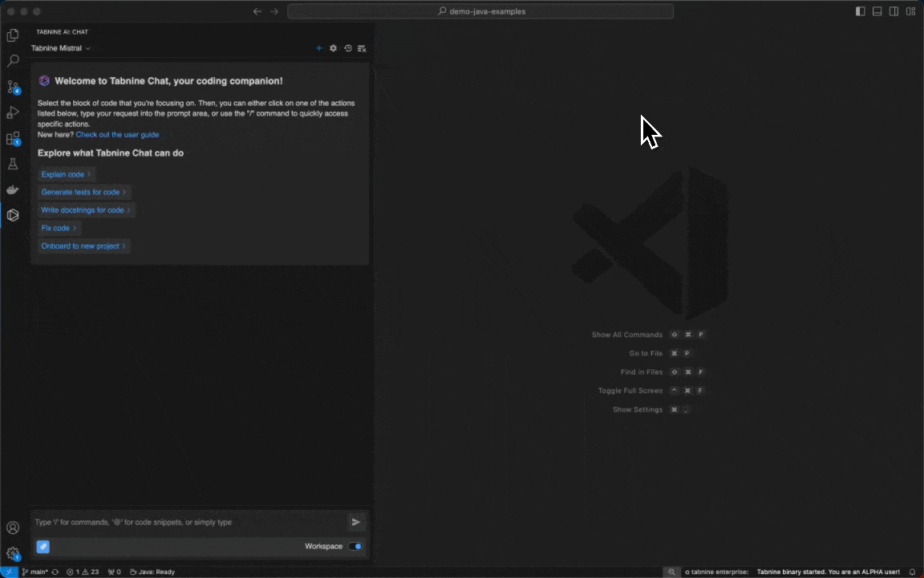The image size is (924, 578).
Task: Select the Explain code action
Action: (x=66, y=174)
